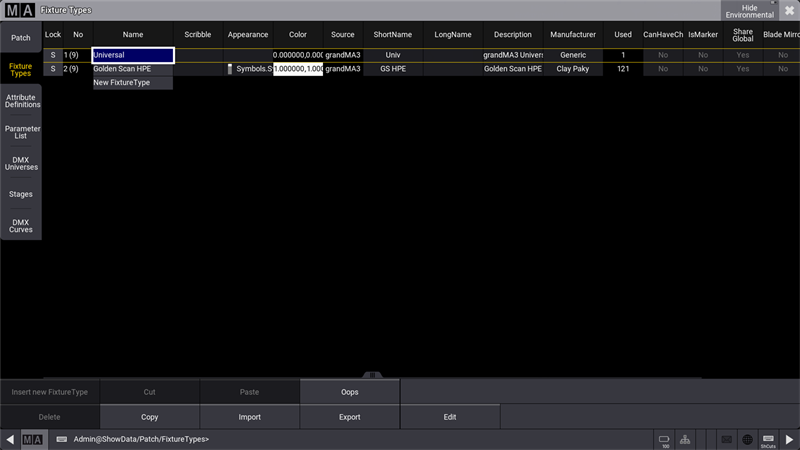
Task: Toggle IsMarker value for the Universal row
Action: (x=703, y=55)
